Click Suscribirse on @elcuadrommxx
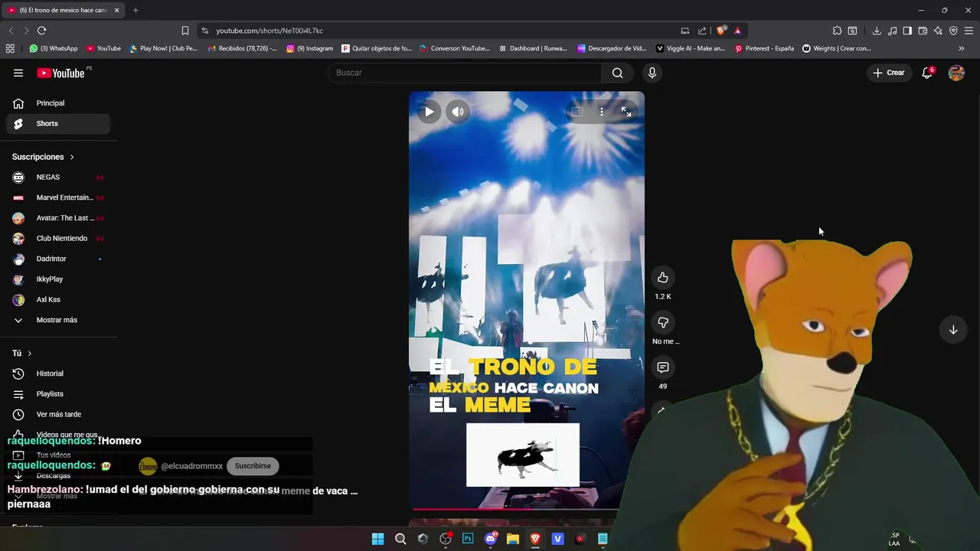The width and height of the screenshot is (980, 551). pos(253,465)
